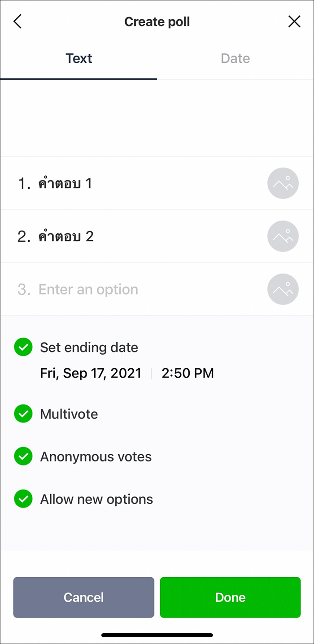
Task: Tap the green checkmark beside Multivote
Action: [23, 413]
